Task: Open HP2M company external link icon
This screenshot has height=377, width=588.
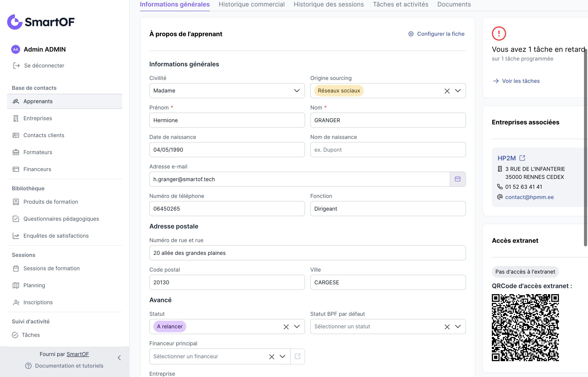Action: 522,158
